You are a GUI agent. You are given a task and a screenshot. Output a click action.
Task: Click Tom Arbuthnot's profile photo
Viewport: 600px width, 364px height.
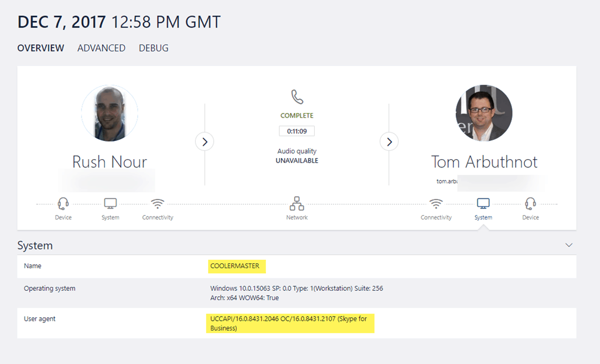[484, 114]
